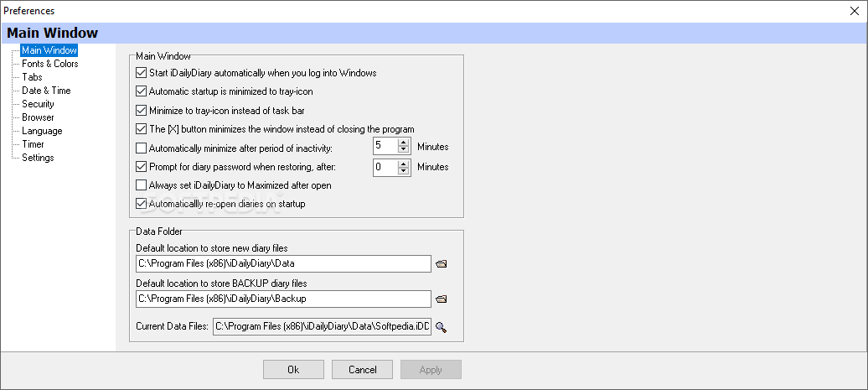This screenshot has height=390, width=868.
Task: Click the Apply button
Action: [x=431, y=370]
